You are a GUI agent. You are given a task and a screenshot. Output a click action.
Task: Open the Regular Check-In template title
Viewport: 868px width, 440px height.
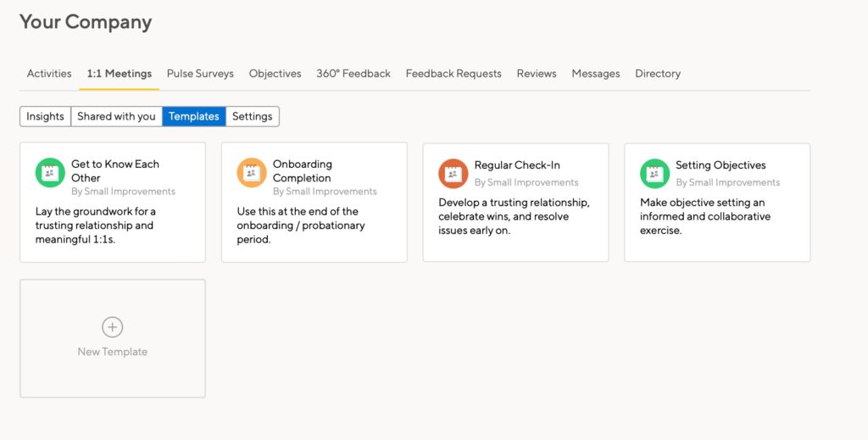point(517,165)
